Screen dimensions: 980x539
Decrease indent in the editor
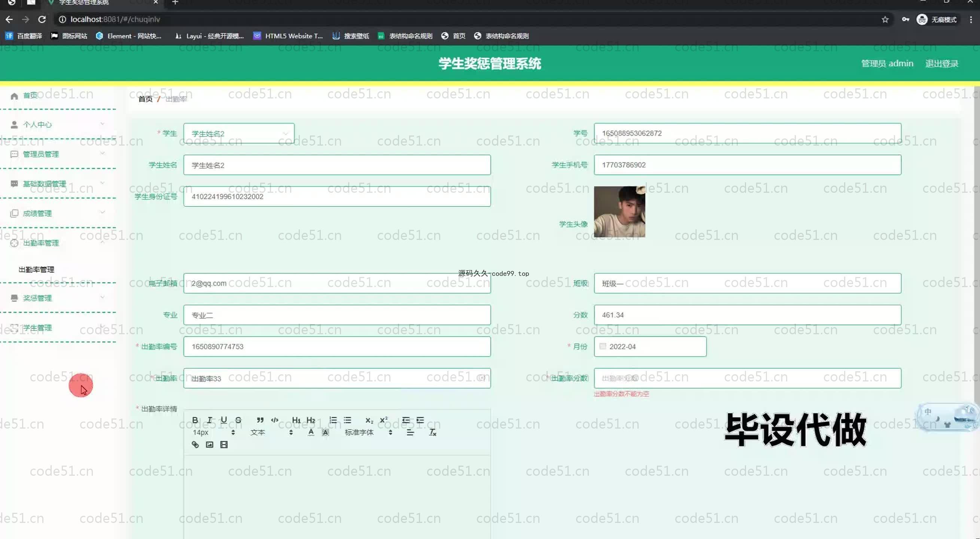(405, 420)
